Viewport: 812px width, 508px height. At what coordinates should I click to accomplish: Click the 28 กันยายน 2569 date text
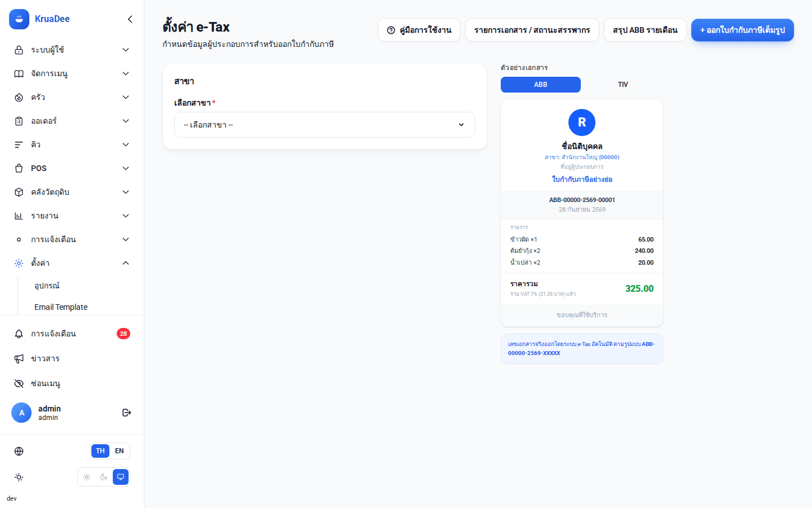pos(582,209)
